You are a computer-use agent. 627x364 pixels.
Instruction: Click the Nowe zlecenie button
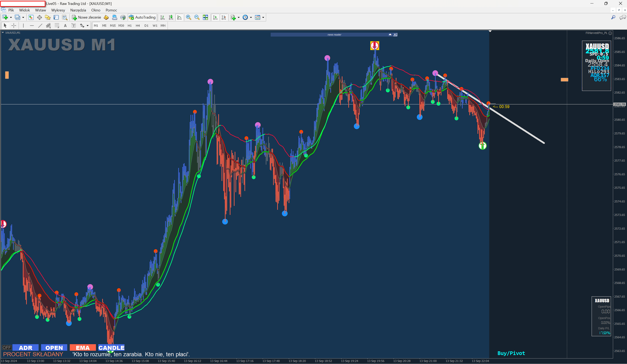tap(87, 17)
